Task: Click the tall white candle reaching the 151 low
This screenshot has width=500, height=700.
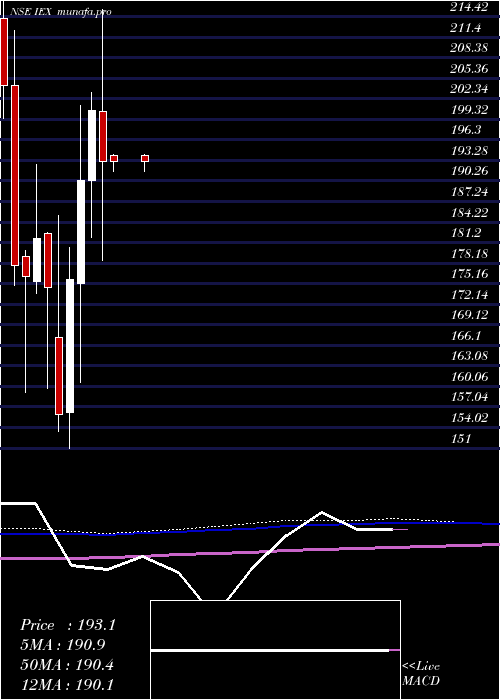Action: [x=70, y=346]
